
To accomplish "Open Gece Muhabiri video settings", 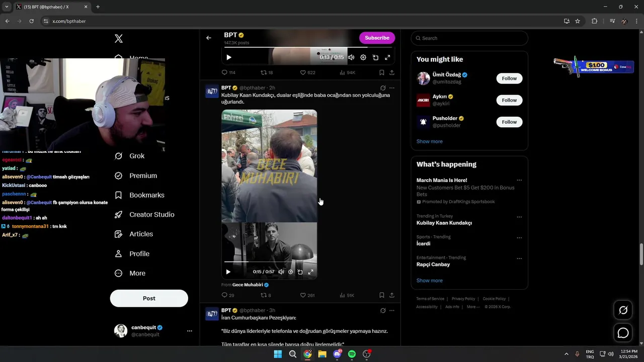I will tap(290, 271).
